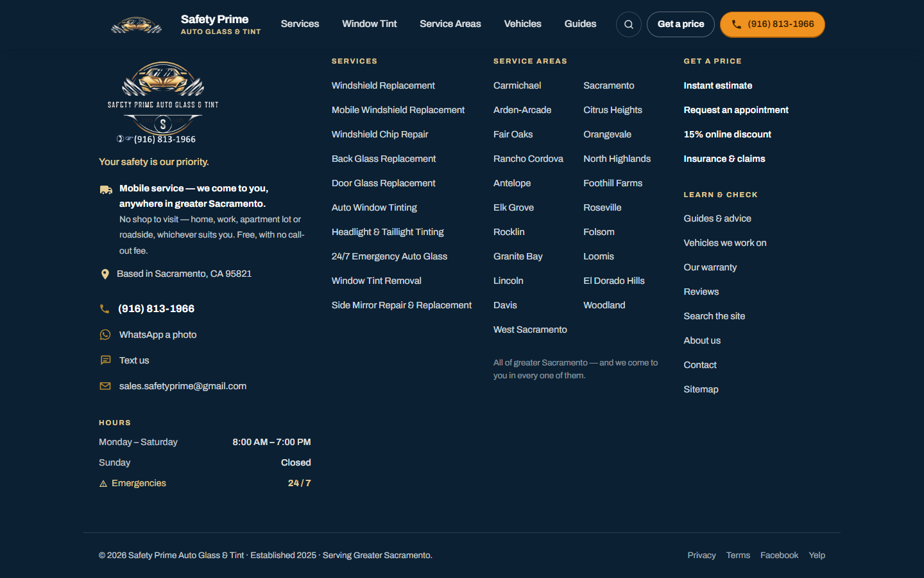
Task: Open the Guides nav item
Action: click(x=581, y=24)
